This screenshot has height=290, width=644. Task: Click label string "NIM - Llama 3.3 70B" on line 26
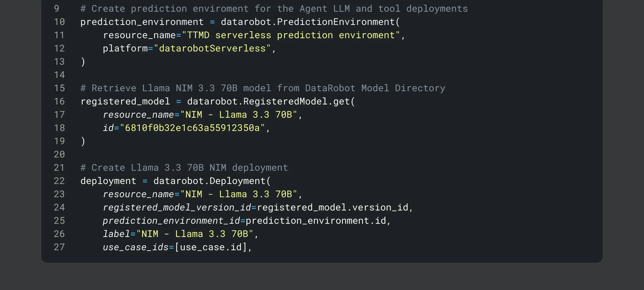195,234
